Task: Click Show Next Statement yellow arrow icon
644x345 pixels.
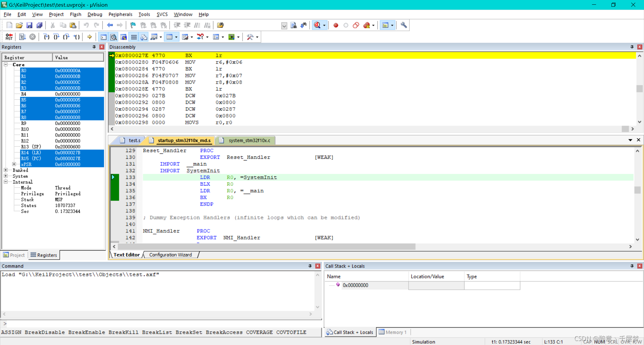Action: (x=90, y=37)
